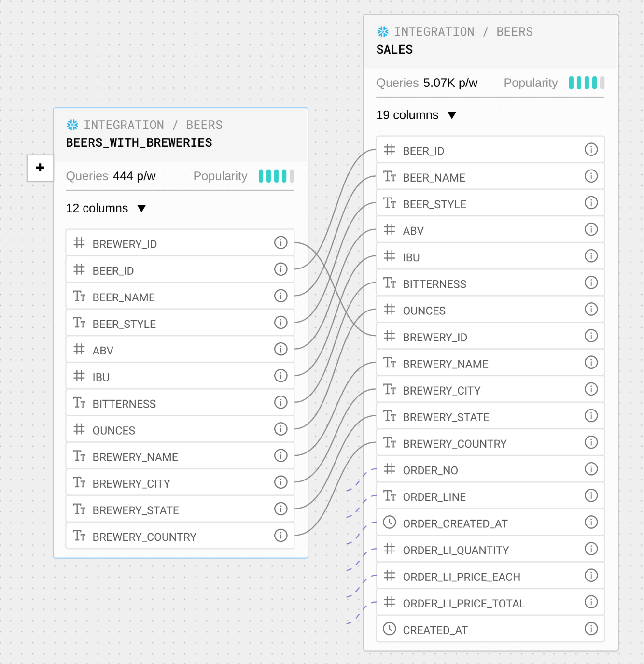644x664 pixels.
Task: Click the BEERS_WITH_BREWERIES popularity bars
Action: [x=276, y=176]
